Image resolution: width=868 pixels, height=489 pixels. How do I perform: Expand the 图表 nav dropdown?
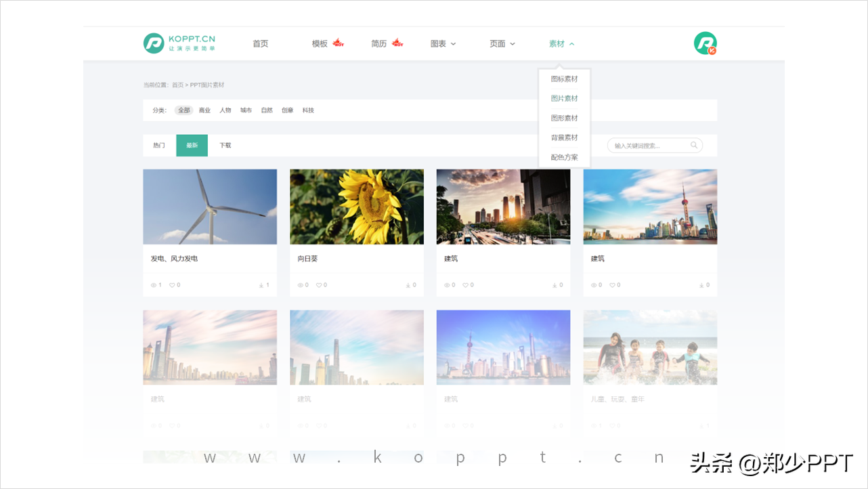pos(443,43)
